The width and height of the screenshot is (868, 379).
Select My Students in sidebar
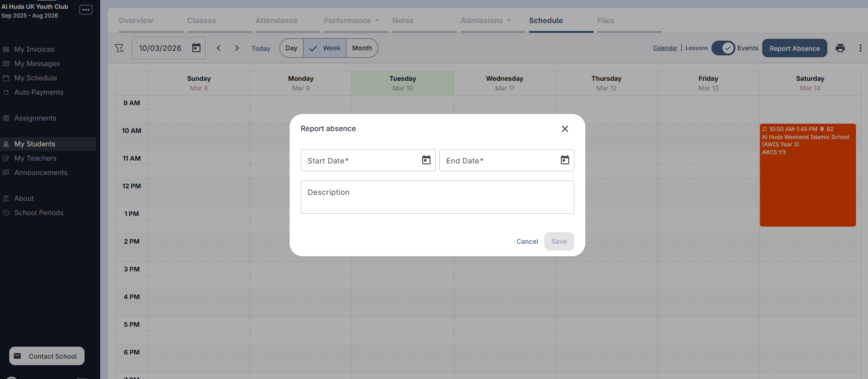[x=48, y=144]
